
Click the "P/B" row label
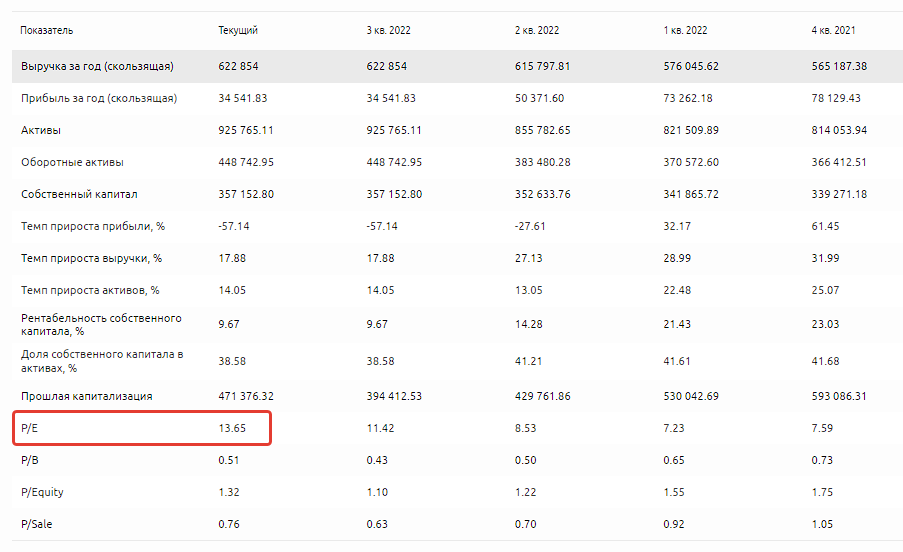click(30, 460)
